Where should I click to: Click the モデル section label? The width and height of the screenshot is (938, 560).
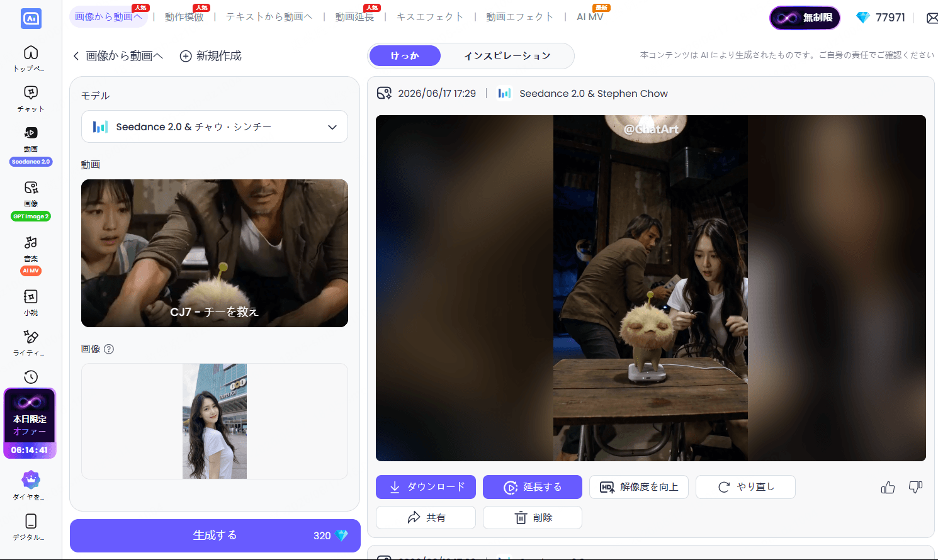tap(95, 96)
